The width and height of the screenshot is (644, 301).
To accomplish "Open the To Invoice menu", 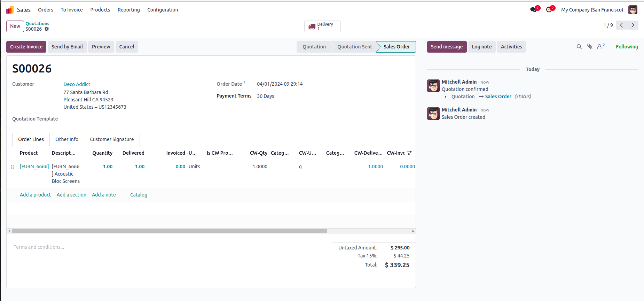I will (72, 10).
